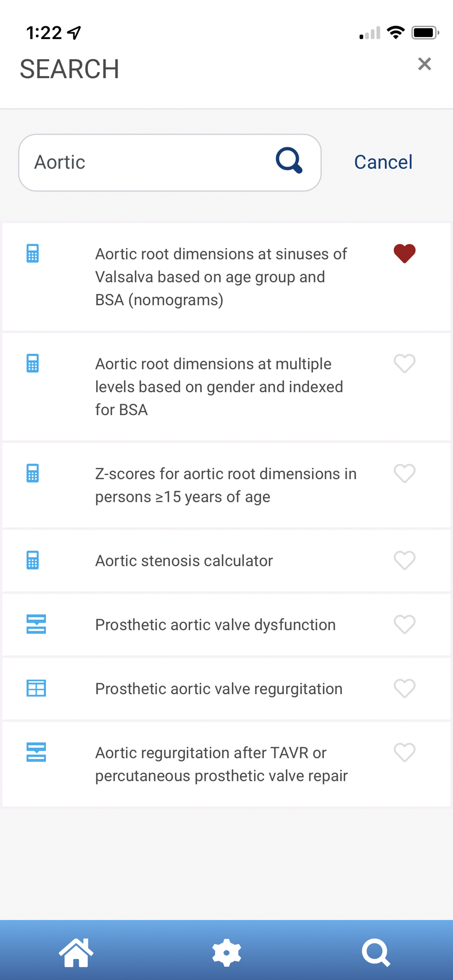Open Aortic stenosis calculator result
This screenshot has width=453, height=980.
click(x=226, y=561)
